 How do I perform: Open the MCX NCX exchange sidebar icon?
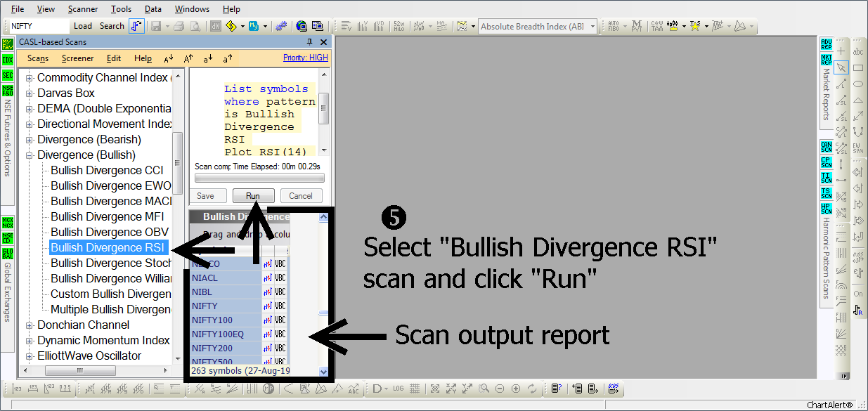[8, 223]
